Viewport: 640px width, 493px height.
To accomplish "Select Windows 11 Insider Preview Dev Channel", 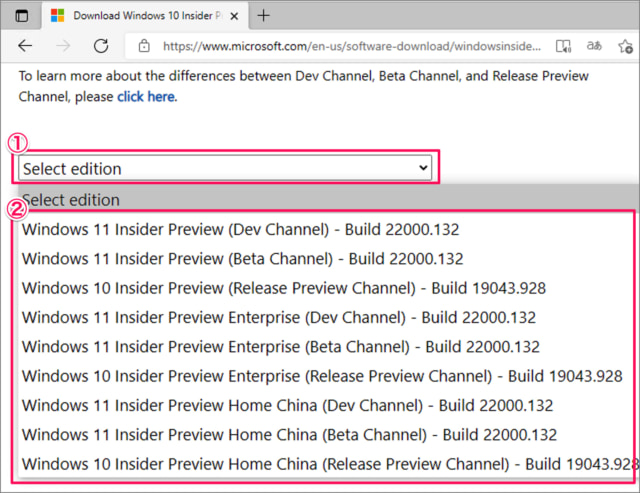I will (327, 229).
